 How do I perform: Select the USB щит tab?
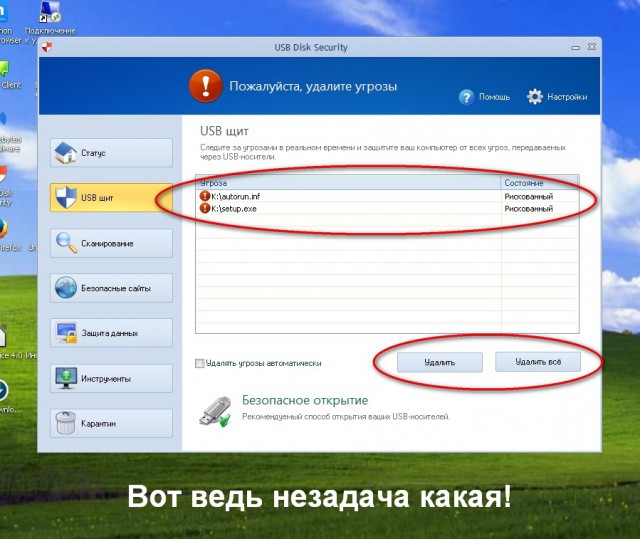click(x=111, y=197)
